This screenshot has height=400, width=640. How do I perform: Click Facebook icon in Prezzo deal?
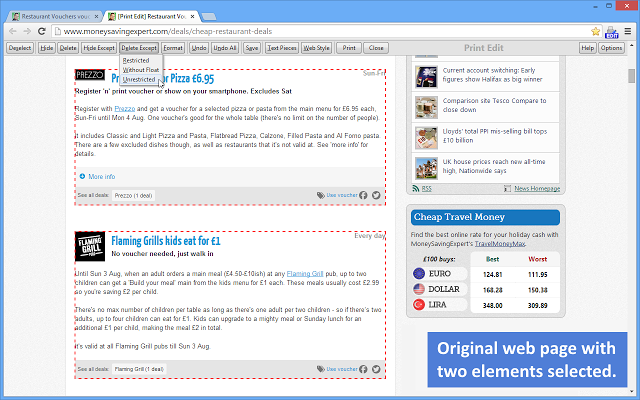click(x=363, y=195)
